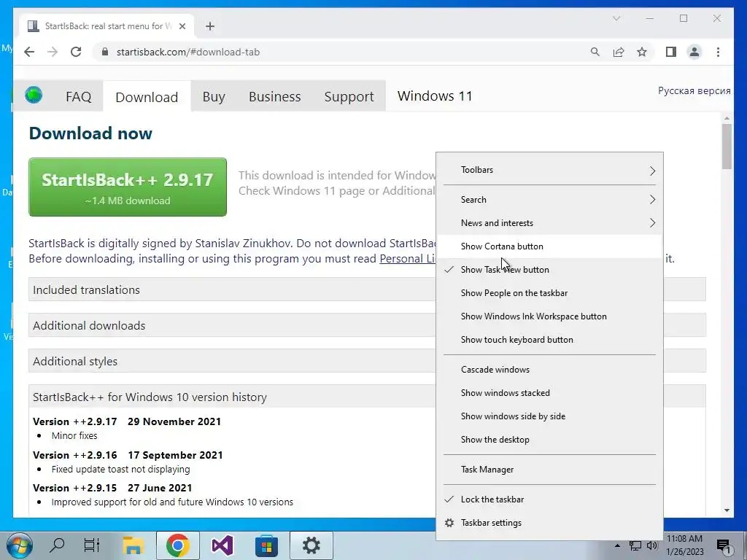Close the StartIsBack tab
This screenshot has height=560, width=747.
(182, 26)
